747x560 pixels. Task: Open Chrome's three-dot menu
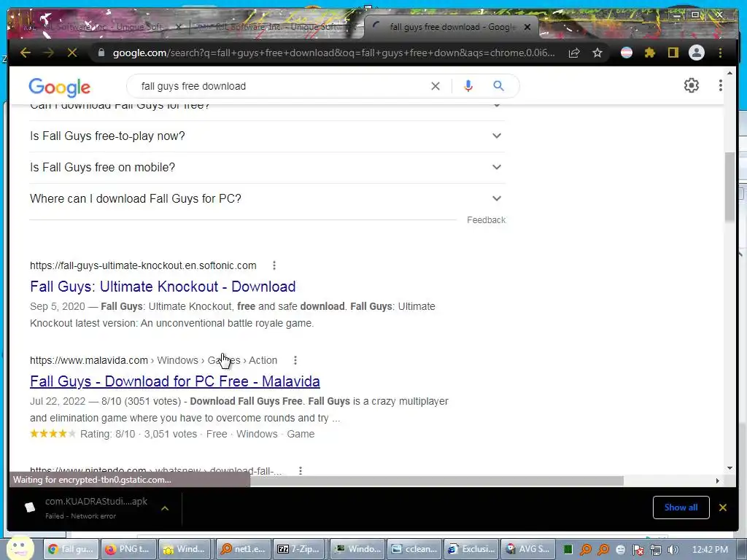720,52
